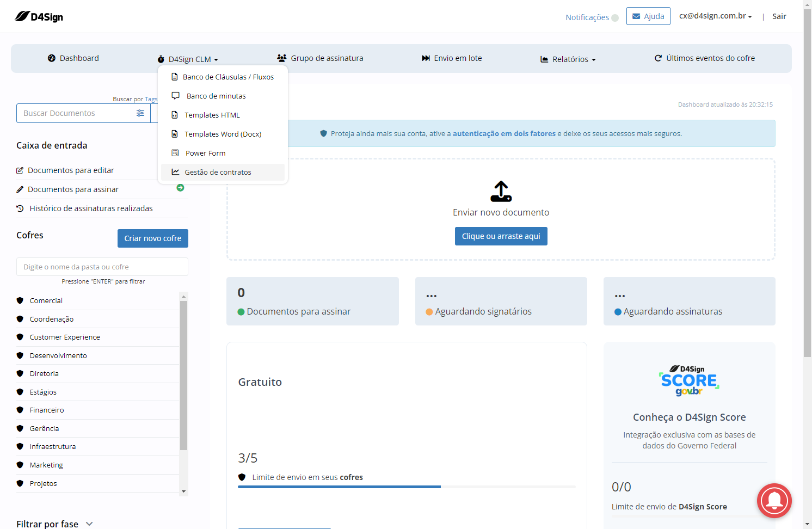Click the D4Sign logo
This screenshot has height=529, width=812.
tap(39, 16)
